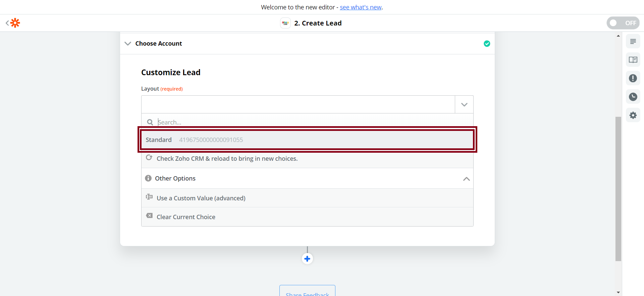Open the see what's new link
Image resolution: width=644 pixels, height=296 pixels.
tap(360, 7)
